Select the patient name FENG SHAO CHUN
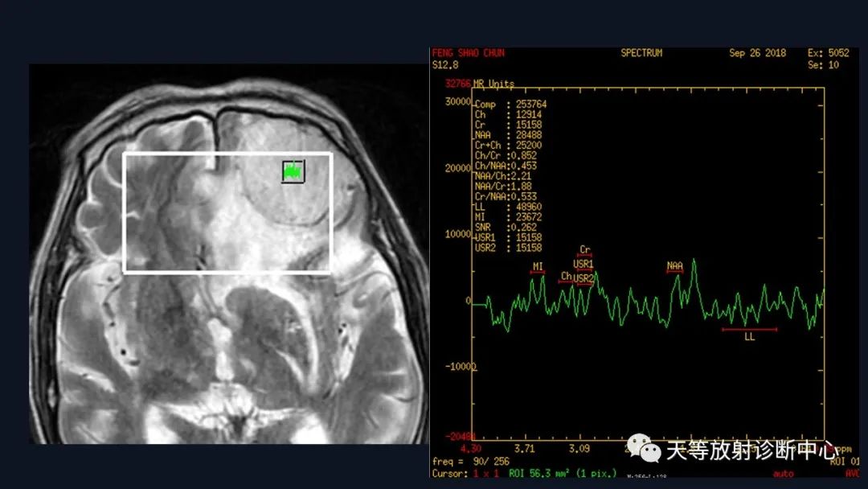This screenshot has width=868, height=489. [x=469, y=53]
